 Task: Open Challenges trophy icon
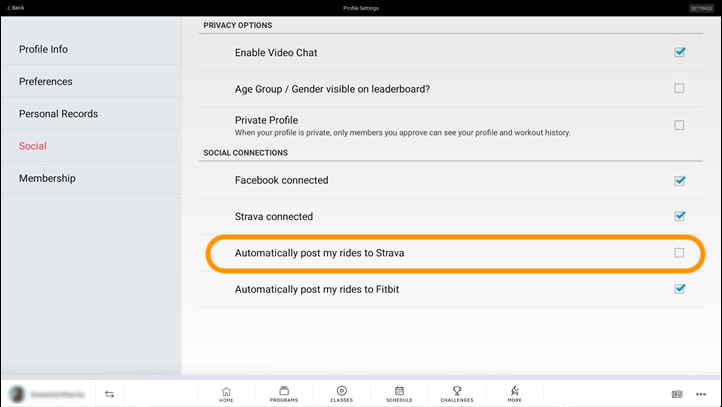457,393
